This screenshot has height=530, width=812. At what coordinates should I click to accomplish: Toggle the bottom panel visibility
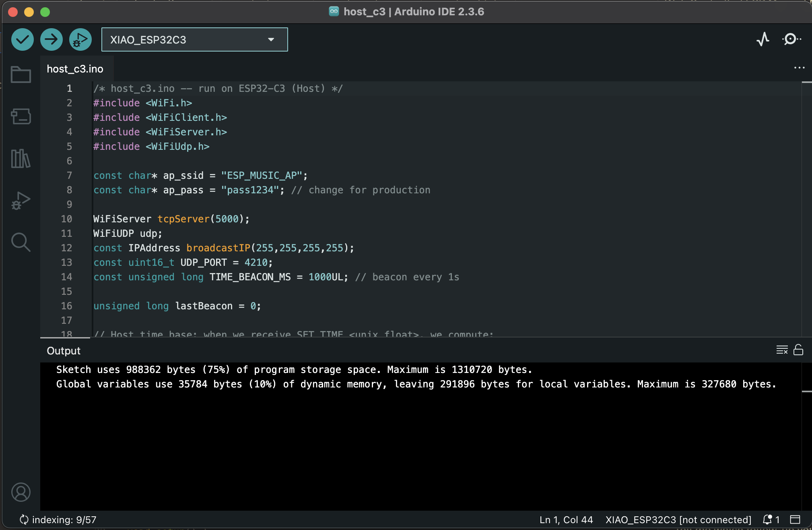tap(795, 520)
